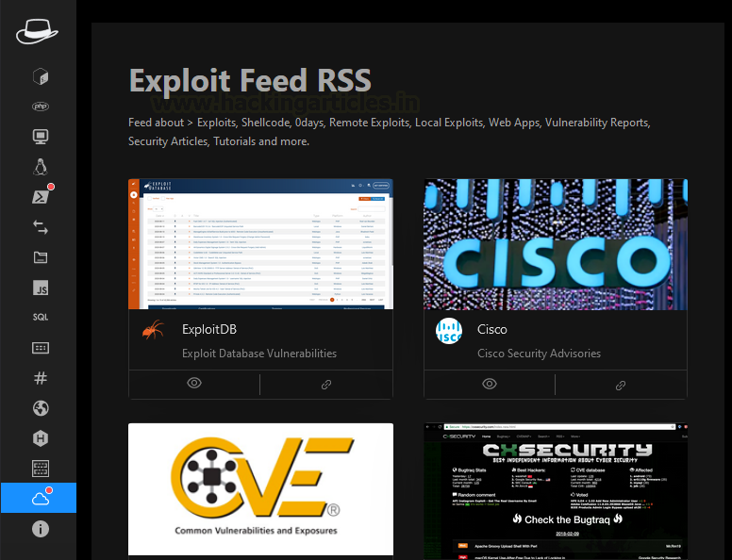
Task: Select the keyboard-style icon below SQL
Action: [x=41, y=348]
